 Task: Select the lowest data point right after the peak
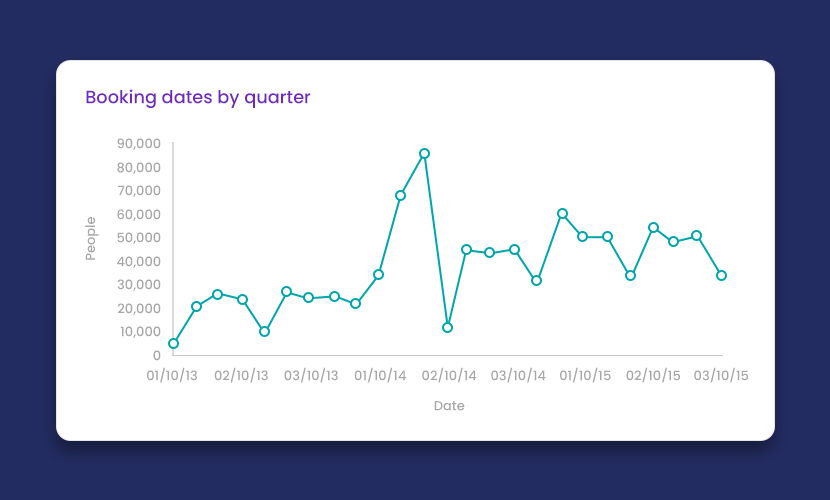[447, 327]
